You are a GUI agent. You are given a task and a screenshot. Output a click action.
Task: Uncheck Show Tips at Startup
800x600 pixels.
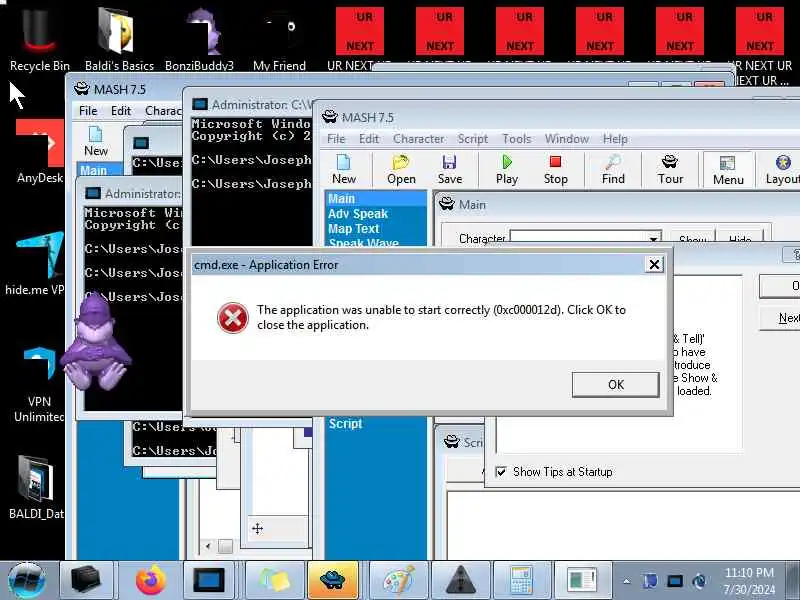[x=501, y=471]
